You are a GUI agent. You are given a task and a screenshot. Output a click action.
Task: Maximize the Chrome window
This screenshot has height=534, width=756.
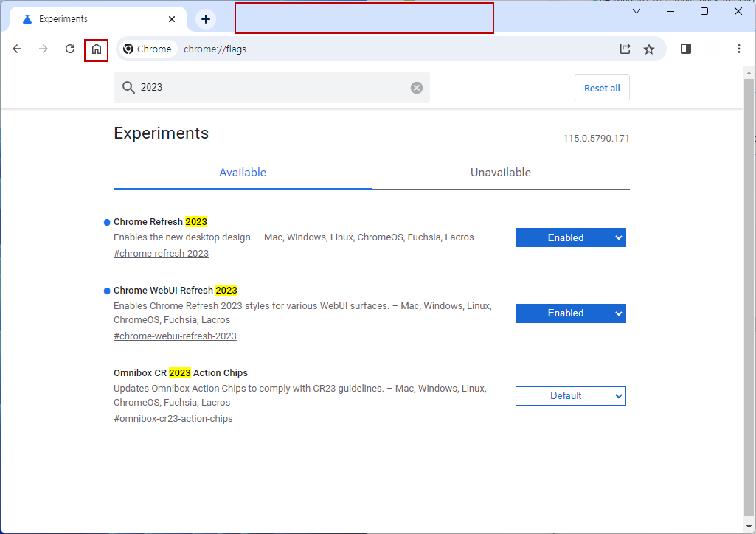tap(704, 11)
